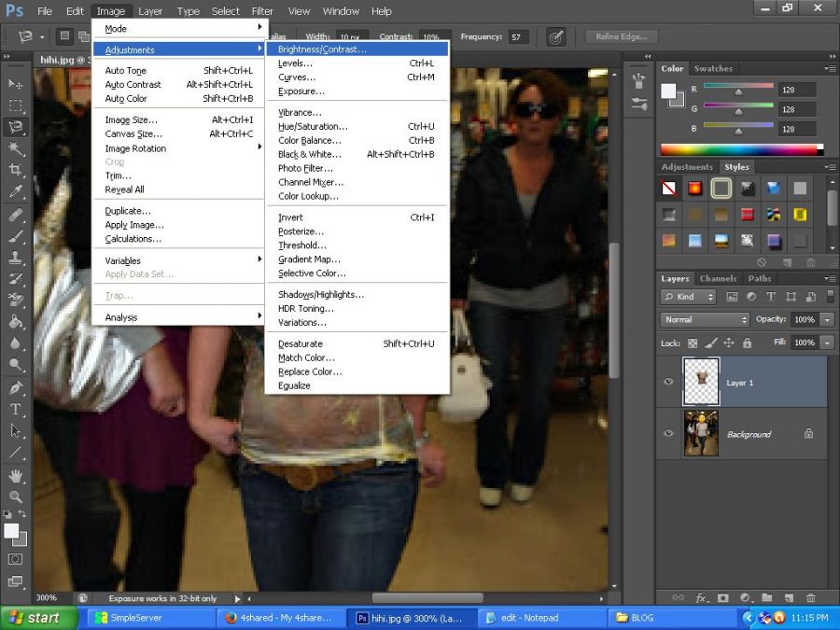Click the foreground color swatch in toolbox
Screen dimensions: 840x630
(10, 530)
